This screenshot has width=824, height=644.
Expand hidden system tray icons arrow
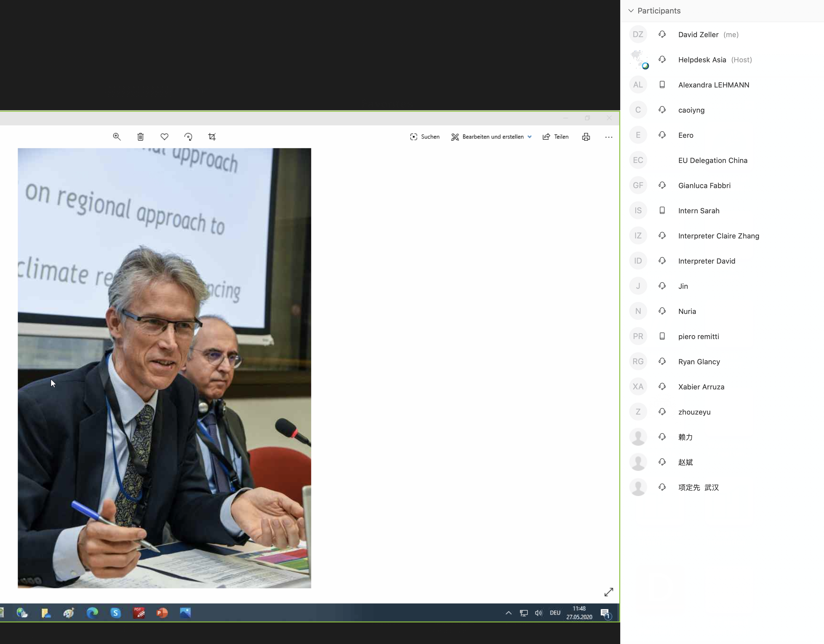tap(508, 613)
